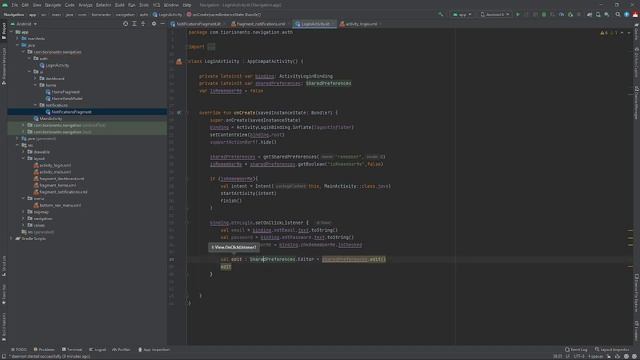
Task: Open the Help menu
Action: pyautogui.click(x=187, y=5)
